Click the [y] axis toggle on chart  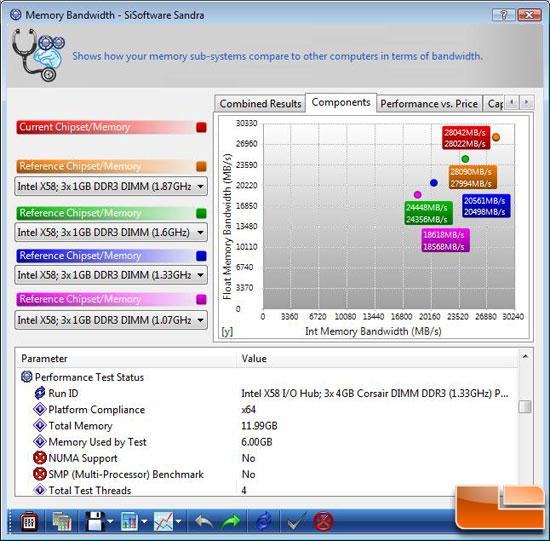click(227, 331)
